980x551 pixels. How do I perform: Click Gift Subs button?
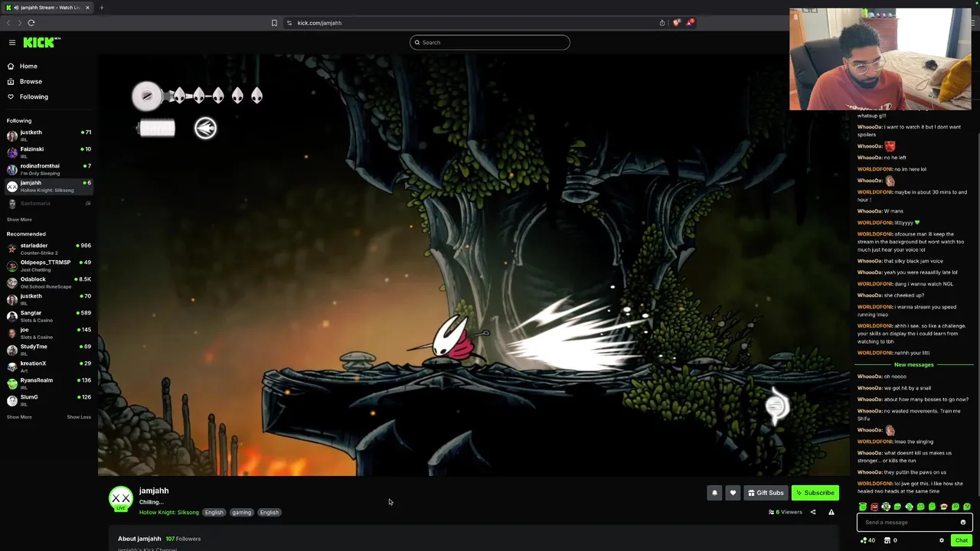coord(766,493)
